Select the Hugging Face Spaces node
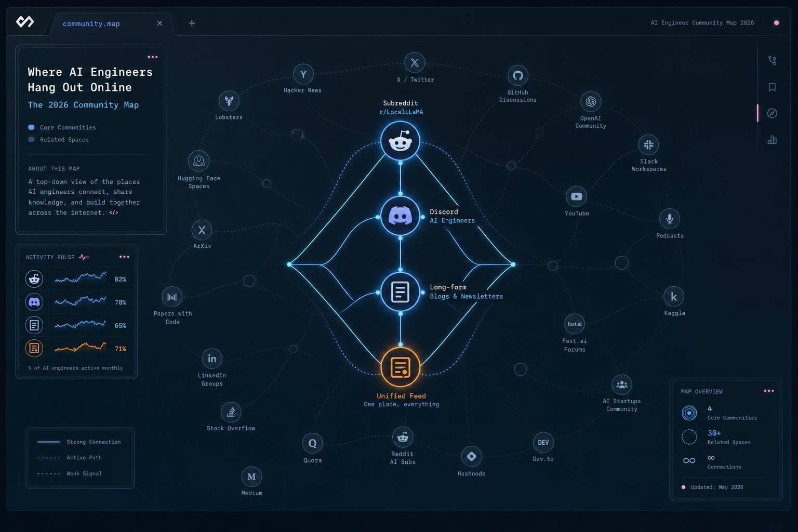 coord(198,162)
